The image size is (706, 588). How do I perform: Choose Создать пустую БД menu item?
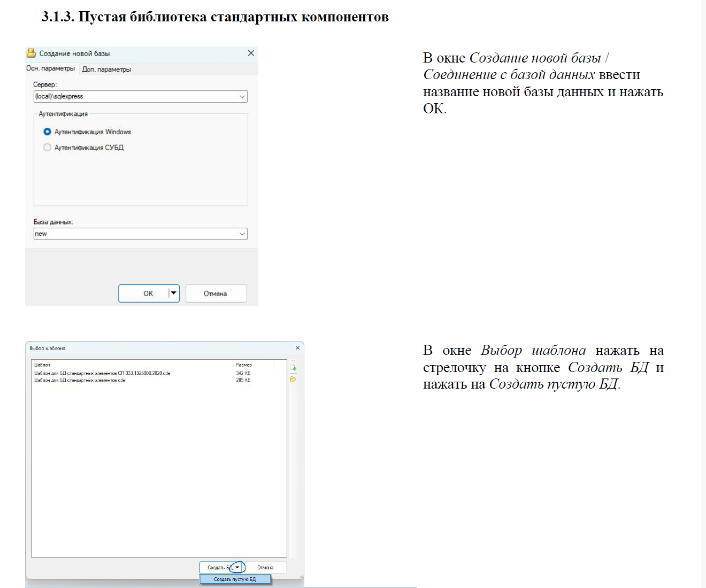coord(235,579)
